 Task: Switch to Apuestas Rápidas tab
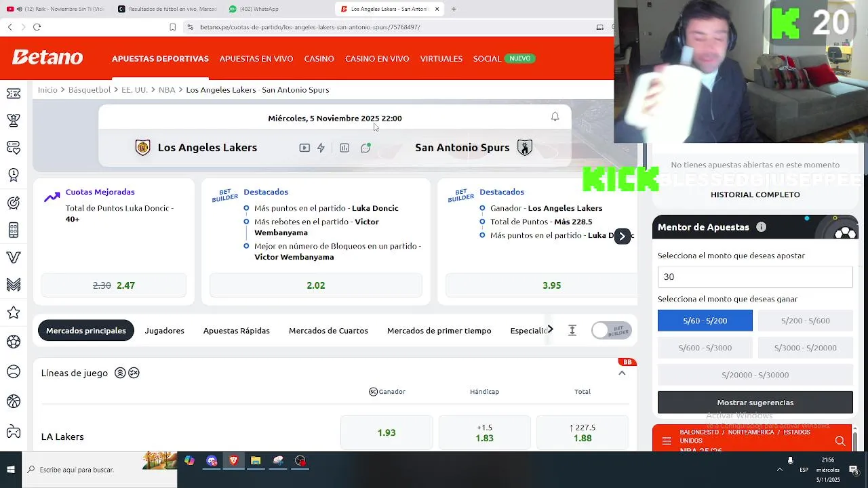[x=237, y=331]
